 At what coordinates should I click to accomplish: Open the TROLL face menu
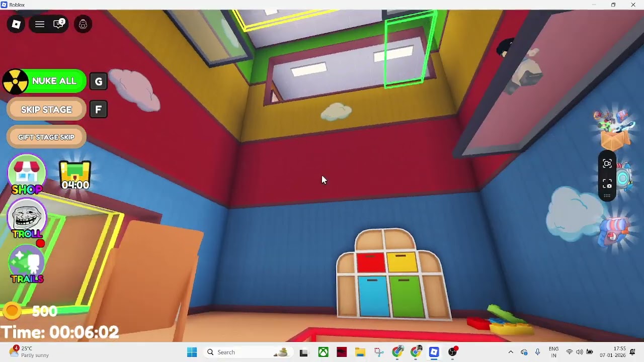pos(27,219)
